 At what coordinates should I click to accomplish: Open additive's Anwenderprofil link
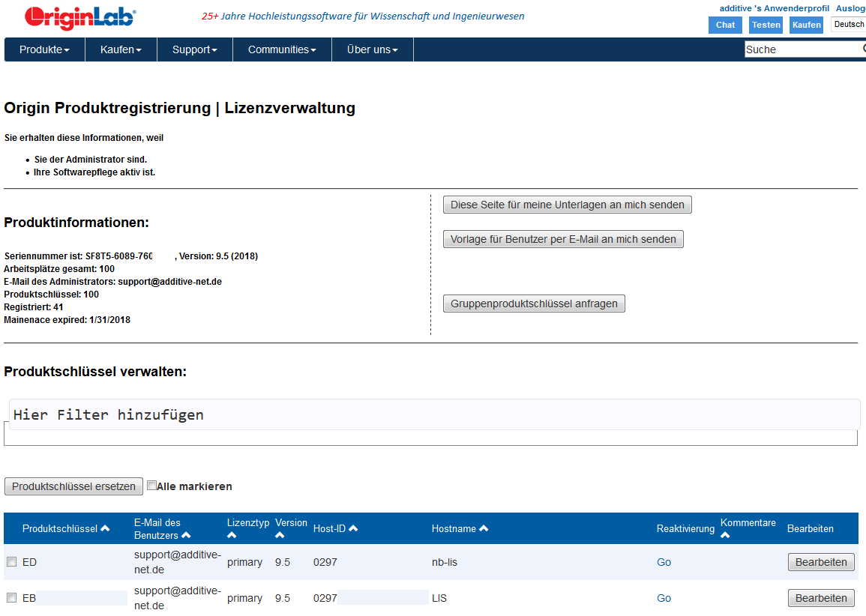[x=775, y=8]
